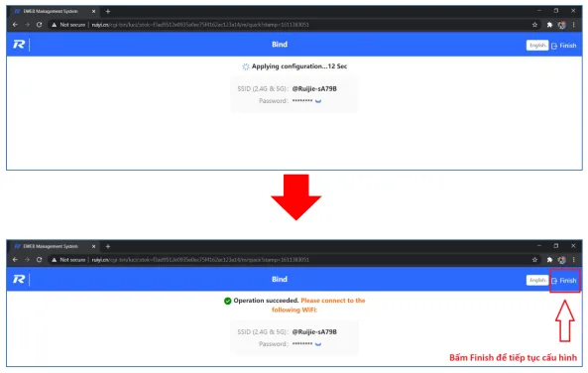Click forward arrow in top browser window

pyautogui.click(x=27, y=25)
